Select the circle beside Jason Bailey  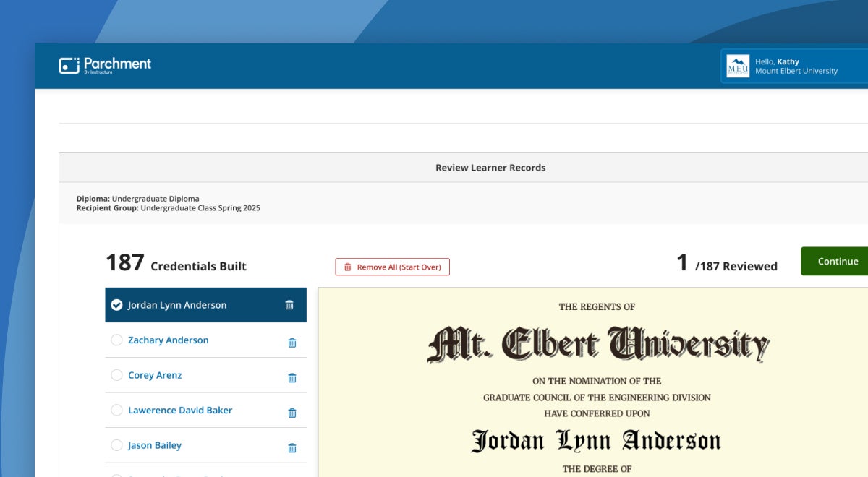click(x=116, y=445)
